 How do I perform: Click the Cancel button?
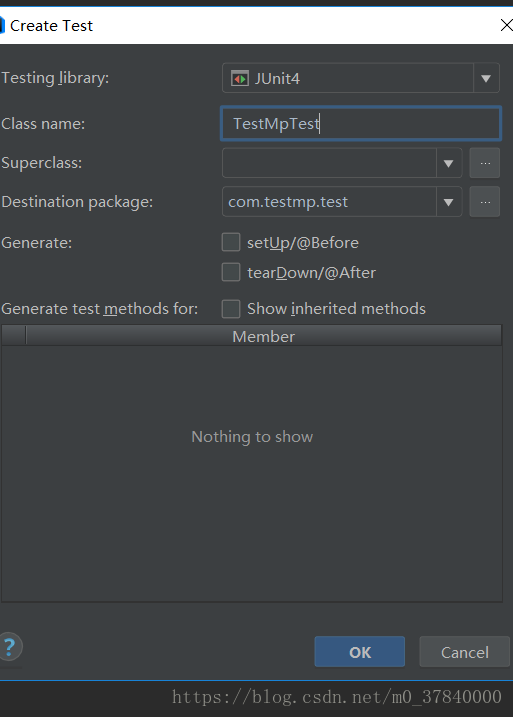click(465, 652)
